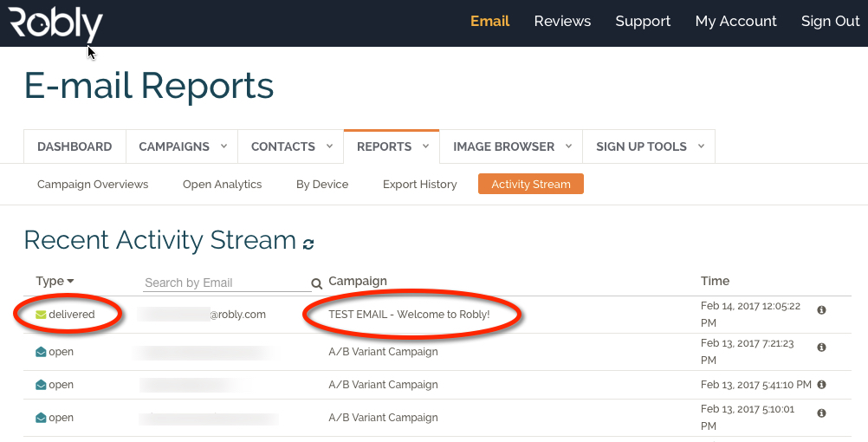Go to Email in top navigation

490,21
